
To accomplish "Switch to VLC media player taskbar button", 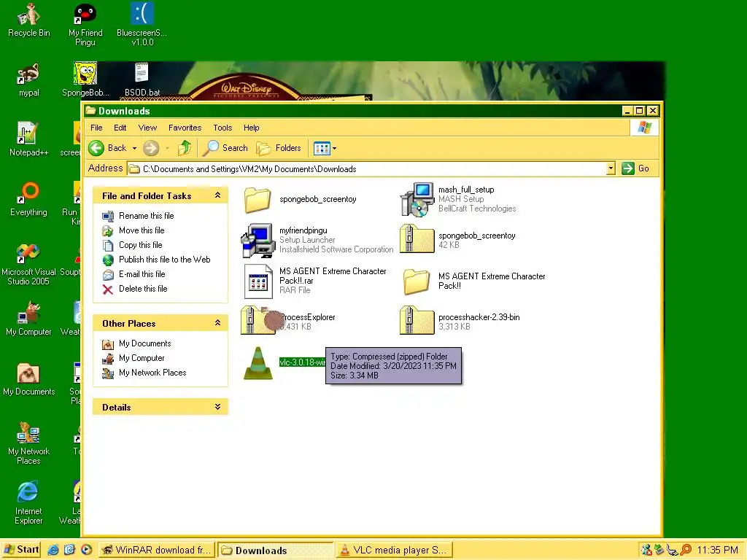I will [394, 550].
